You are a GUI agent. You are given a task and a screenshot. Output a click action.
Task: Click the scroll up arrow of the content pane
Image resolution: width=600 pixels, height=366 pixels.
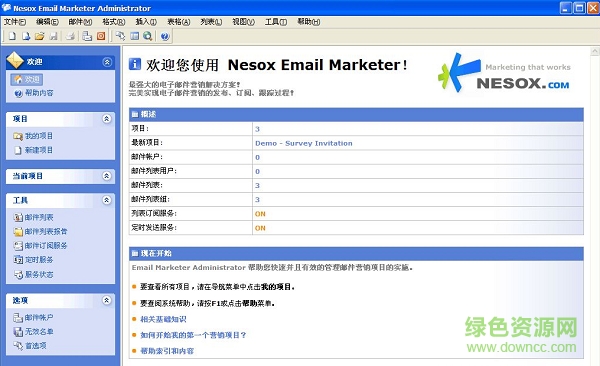pyautogui.click(x=595, y=51)
